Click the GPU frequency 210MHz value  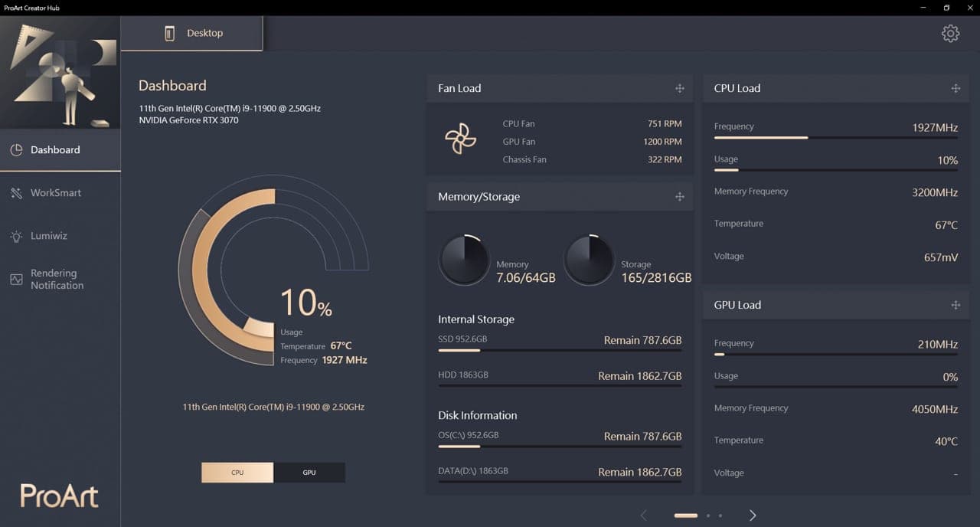point(938,345)
